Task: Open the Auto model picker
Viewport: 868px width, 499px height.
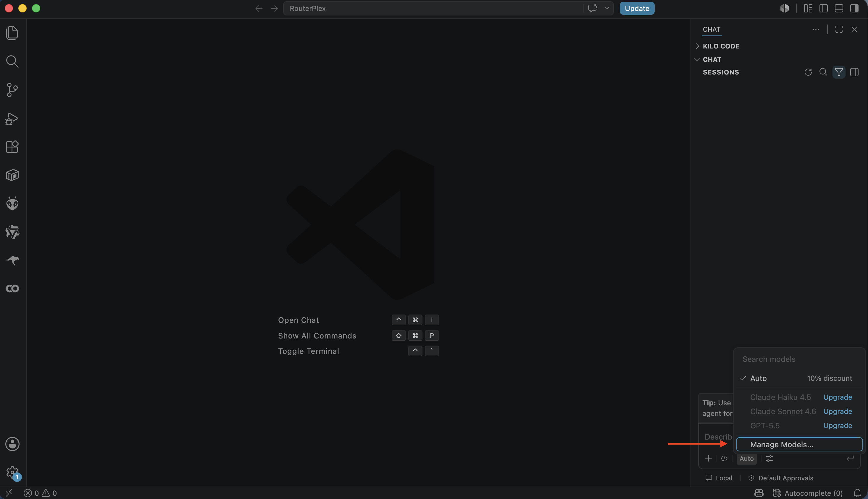Action: pos(746,459)
